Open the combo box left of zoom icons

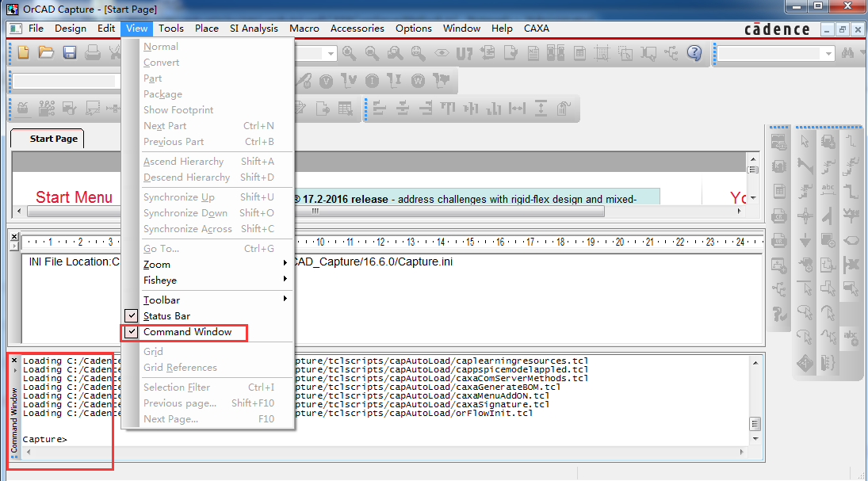(x=331, y=54)
